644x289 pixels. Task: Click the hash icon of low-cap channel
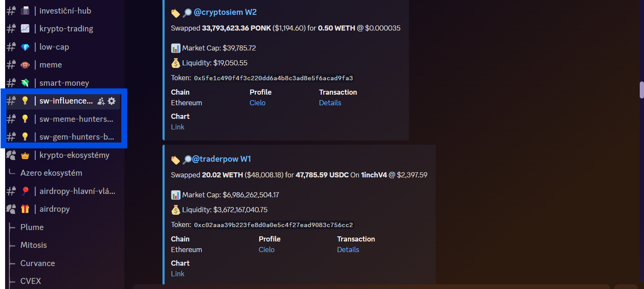[11, 47]
